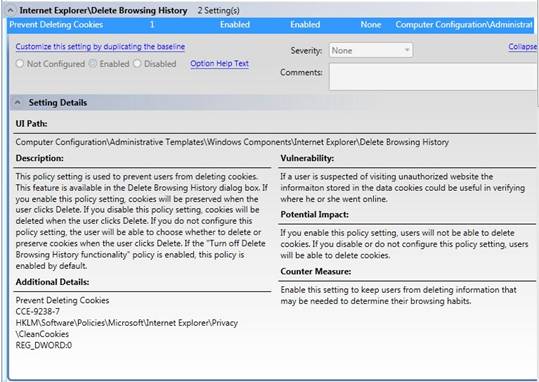The image size is (539, 382).
Task: Click the Setting Details section title
Action: point(58,102)
